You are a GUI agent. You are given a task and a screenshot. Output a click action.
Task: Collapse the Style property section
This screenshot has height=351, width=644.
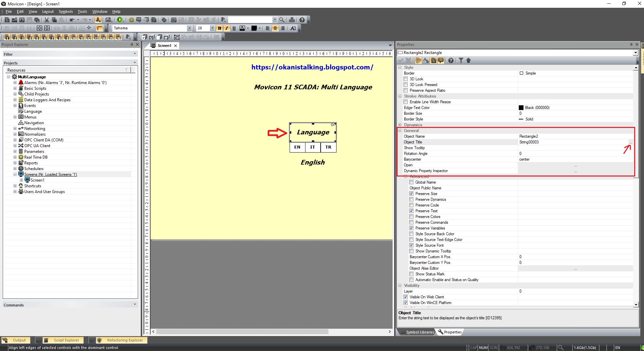pos(400,67)
